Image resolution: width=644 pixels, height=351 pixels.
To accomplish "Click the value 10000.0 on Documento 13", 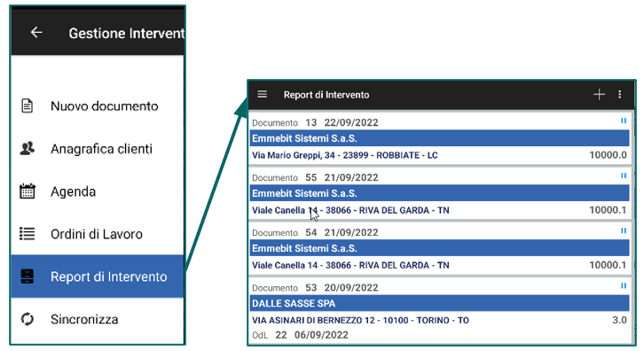I will 608,155.
